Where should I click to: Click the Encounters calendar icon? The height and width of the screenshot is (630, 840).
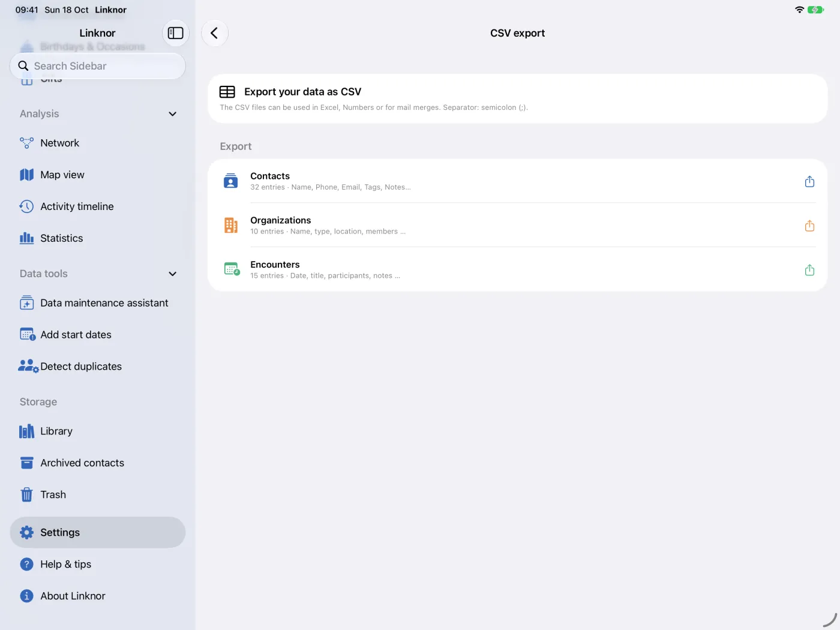232,269
